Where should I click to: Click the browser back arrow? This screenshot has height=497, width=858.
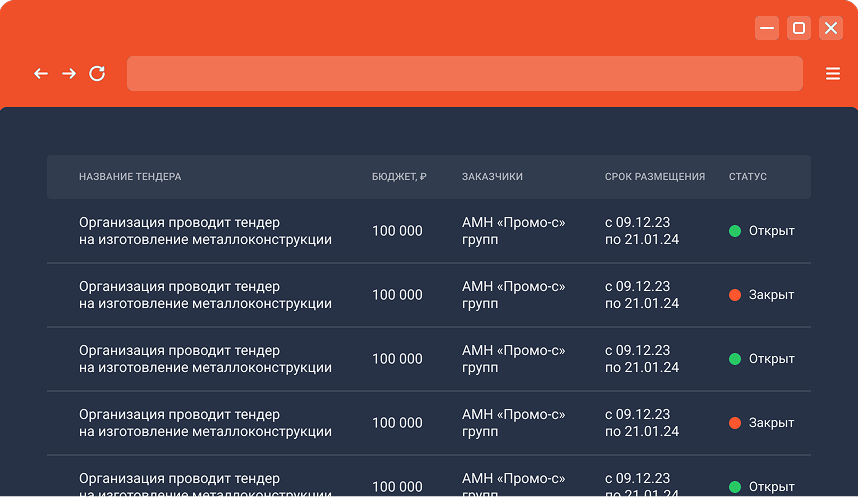[41, 73]
